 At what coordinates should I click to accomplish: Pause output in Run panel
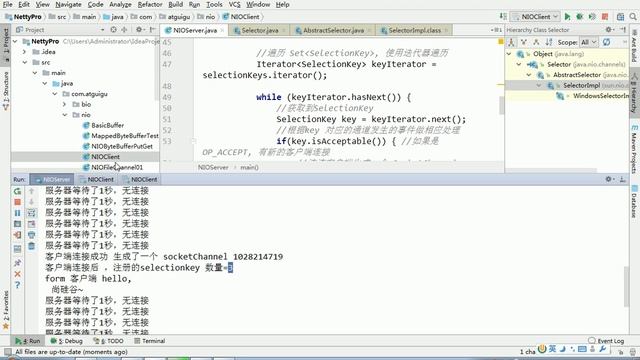point(18,213)
